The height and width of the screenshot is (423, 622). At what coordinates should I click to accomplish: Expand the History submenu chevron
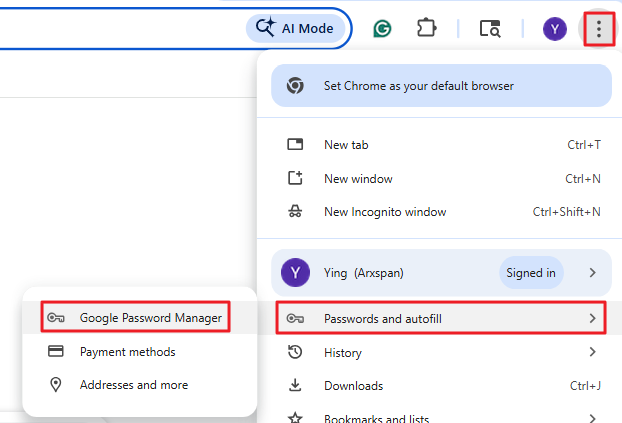(593, 352)
